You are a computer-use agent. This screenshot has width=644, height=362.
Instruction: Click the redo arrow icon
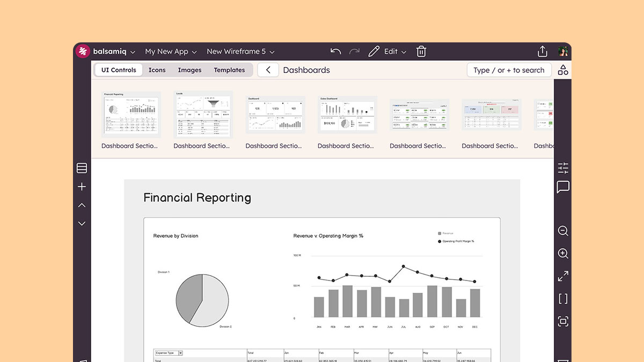[354, 51]
